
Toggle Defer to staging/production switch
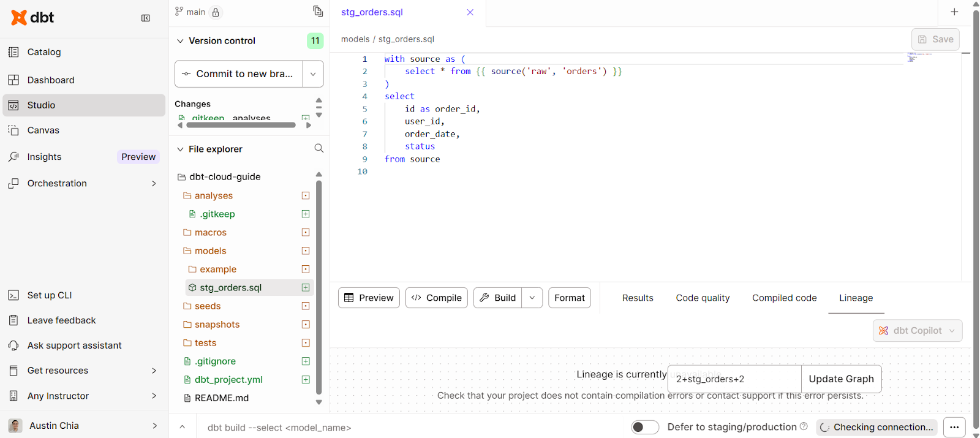[645, 427]
